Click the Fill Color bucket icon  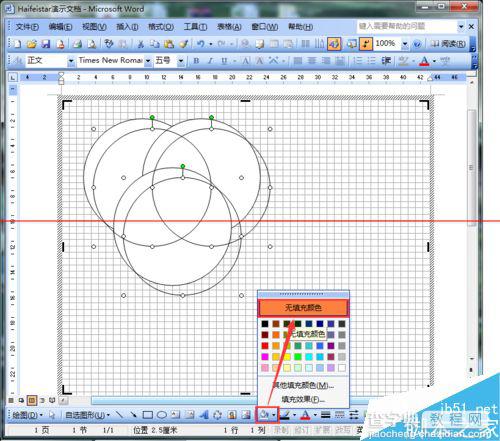[264, 415]
